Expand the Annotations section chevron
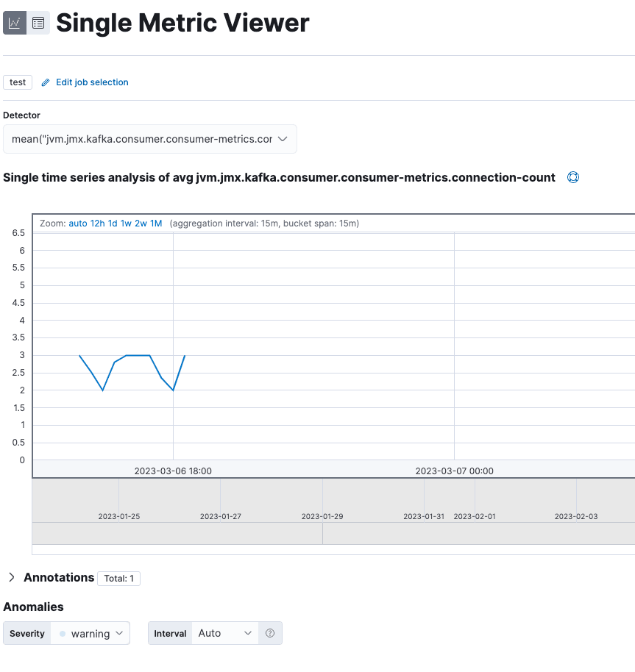Screen dimensions: 635x672 [11, 578]
